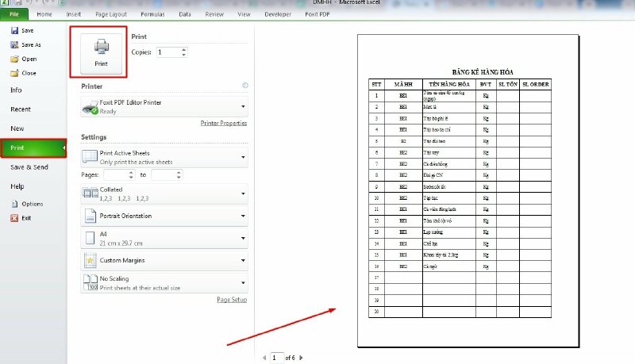
Task: Click the Copies number field
Action: (x=168, y=52)
